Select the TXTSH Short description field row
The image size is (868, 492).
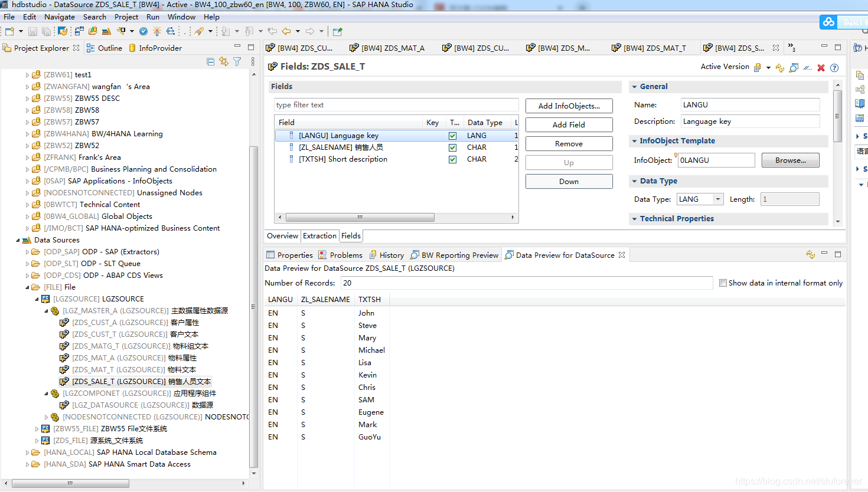(x=396, y=159)
